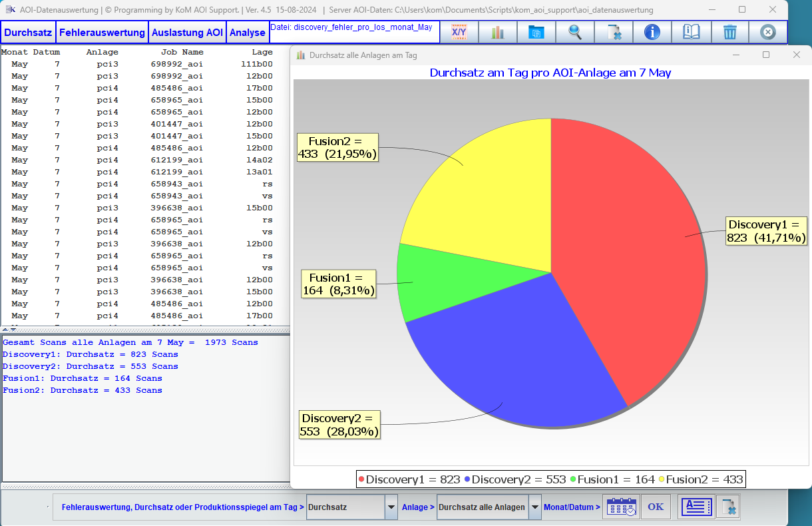
Task: Open the bar chart view icon
Action: coord(498,32)
